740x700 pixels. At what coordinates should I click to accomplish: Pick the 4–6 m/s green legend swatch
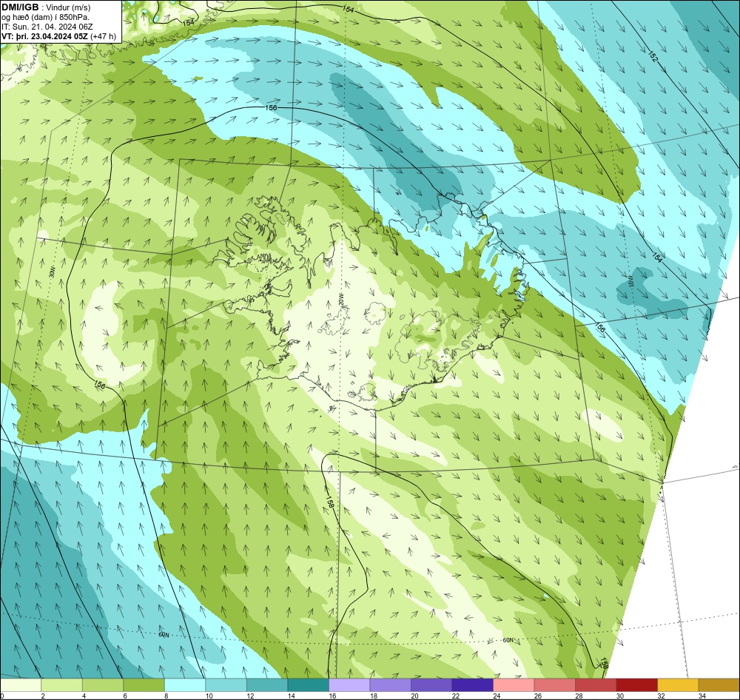(x=103, y=685)
